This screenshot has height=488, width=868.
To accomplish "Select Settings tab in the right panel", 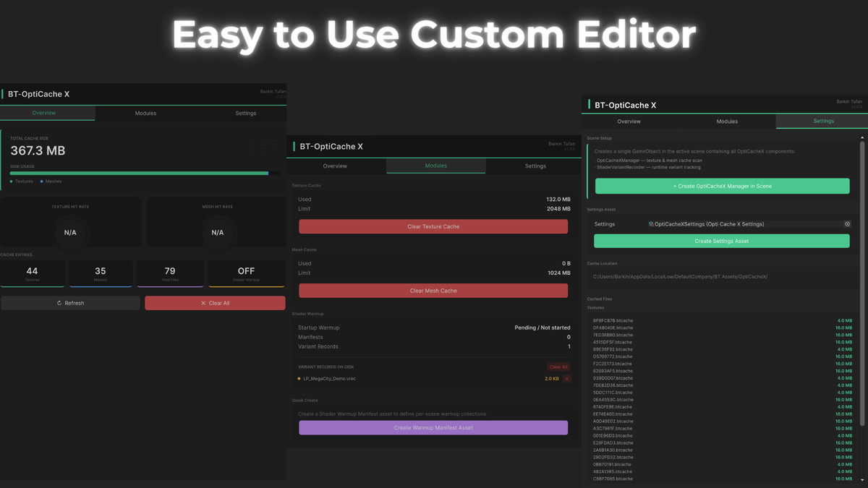I will (823, 121).
